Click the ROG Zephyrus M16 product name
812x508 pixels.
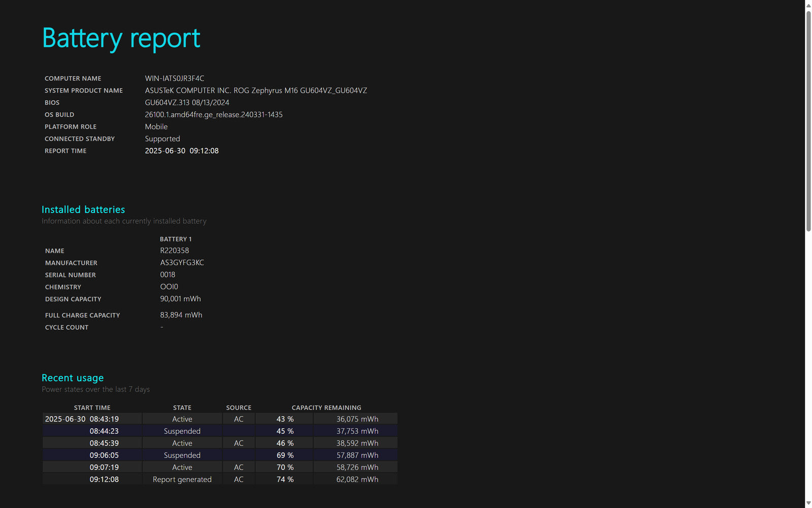pyautogui.click(x=256, y=90)
